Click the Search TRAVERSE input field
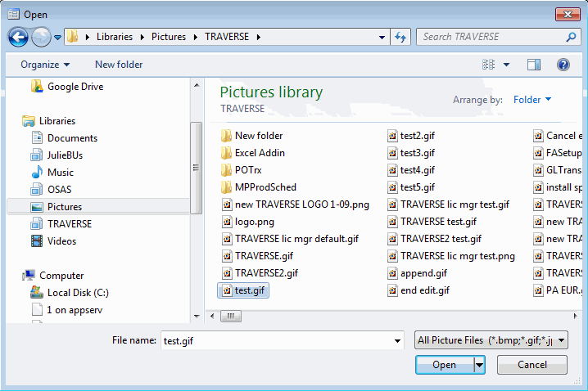Image resolution: width=588 pixels, height=391 pixels. coord(490,37)
